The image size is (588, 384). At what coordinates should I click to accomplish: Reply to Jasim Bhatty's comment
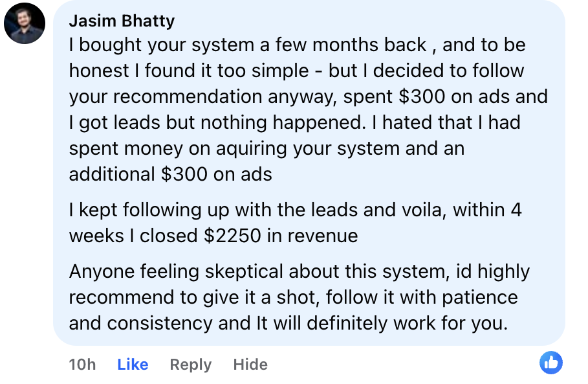click(x=190, y=365)
